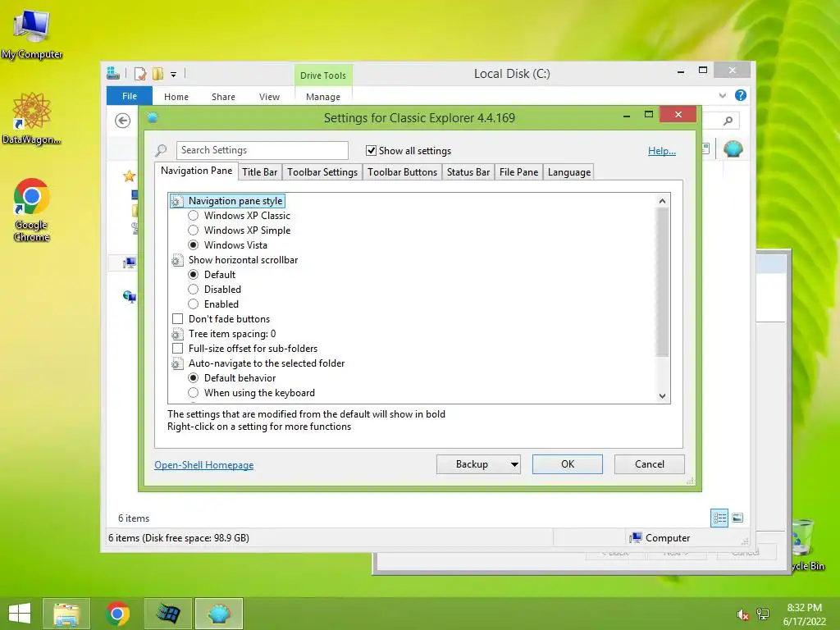The image size is (840, 630).
Task: Open the Quick Access Toolbar dropdown arrow
Action: point(174,75)
